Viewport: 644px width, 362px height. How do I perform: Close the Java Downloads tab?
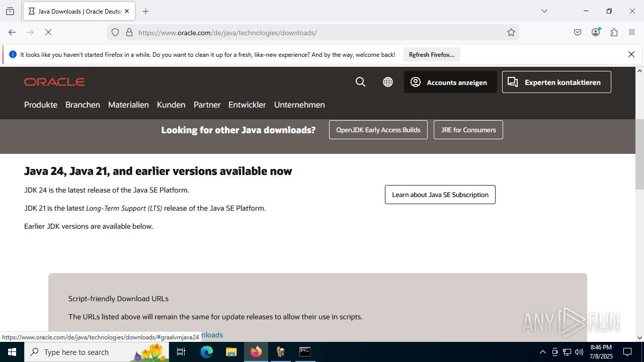pyautogui.click(x=127, y=11)
